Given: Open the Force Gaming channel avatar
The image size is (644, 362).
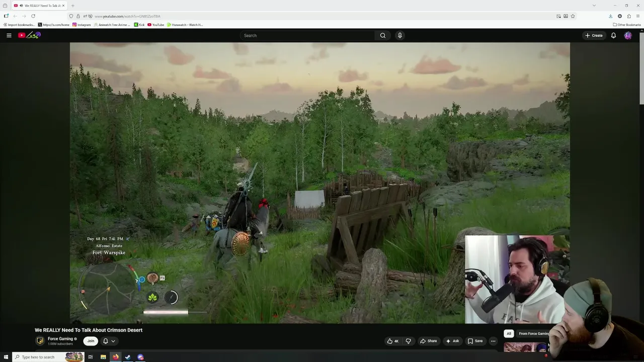Looking at the screenshot, I should tap(40, 341).
